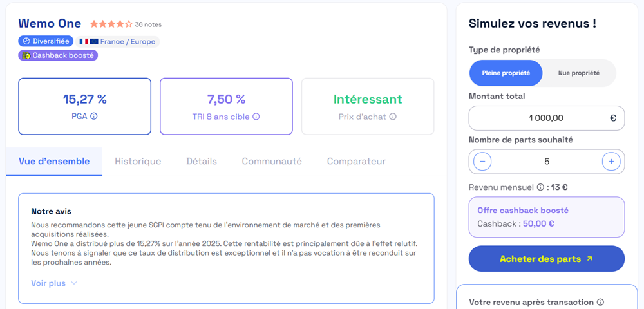Click the Acheter des parts button
Screen dimensions: 644x309
(x=547, y=259)
